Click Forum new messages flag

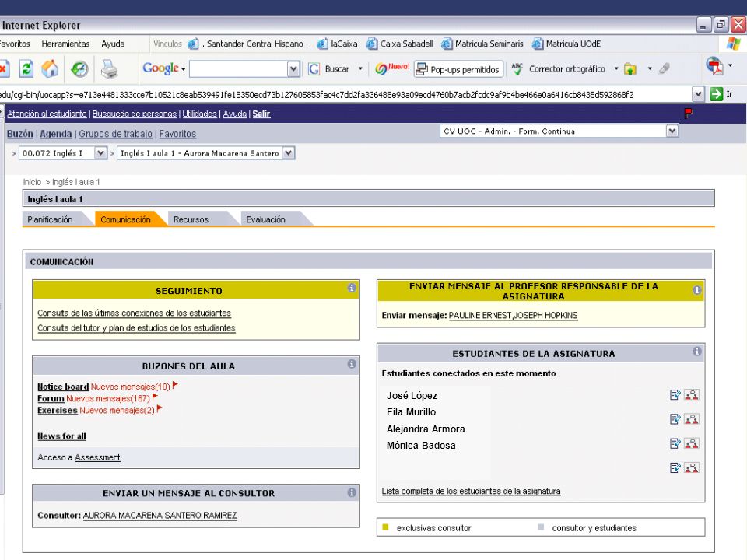155,397
